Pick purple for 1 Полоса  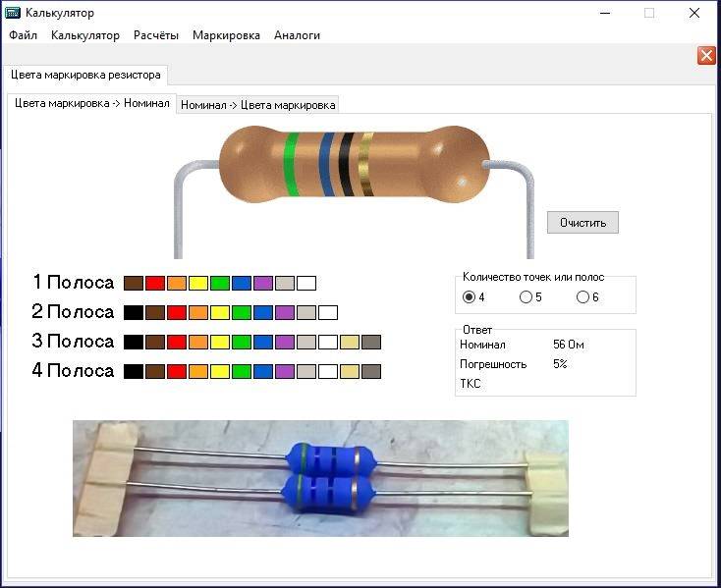click(263, 283)
